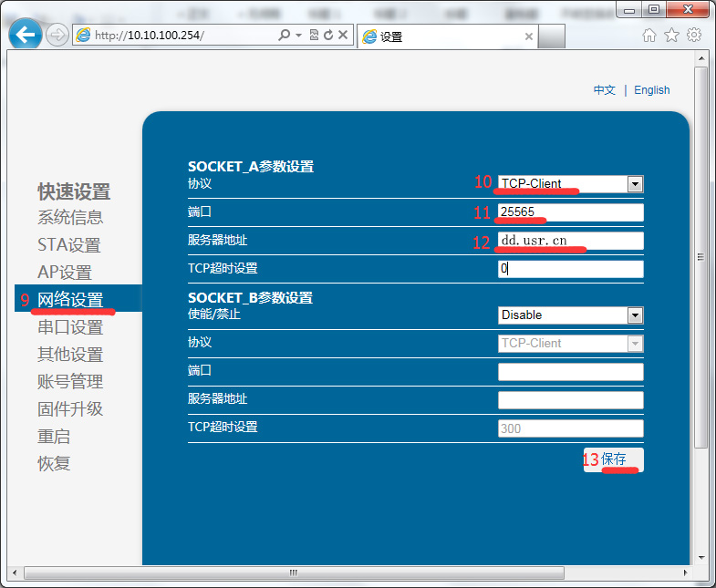Close the 设置 browser tab

pos(530,36)
